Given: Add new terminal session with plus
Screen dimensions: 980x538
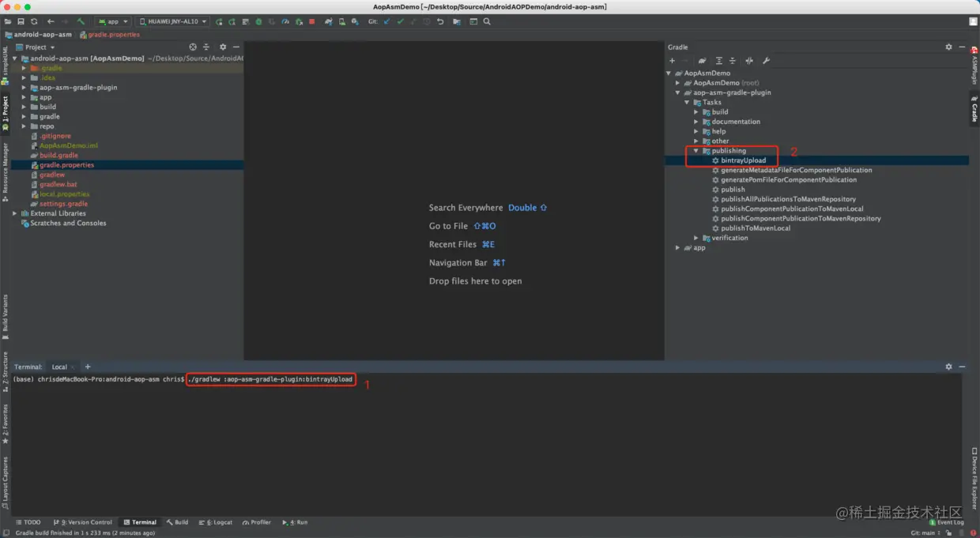Looking at the screenshot, I should pos(88,367).
